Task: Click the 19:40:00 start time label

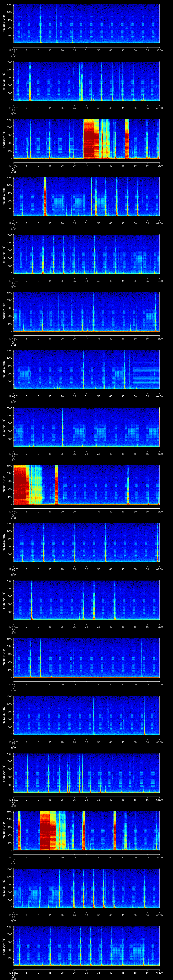Action: pos(13,223)
